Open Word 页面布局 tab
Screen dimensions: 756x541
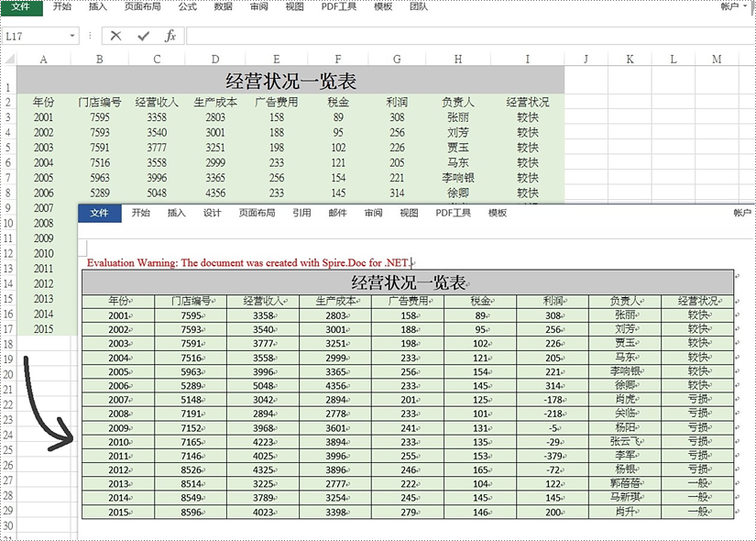(x=257, y=213)
